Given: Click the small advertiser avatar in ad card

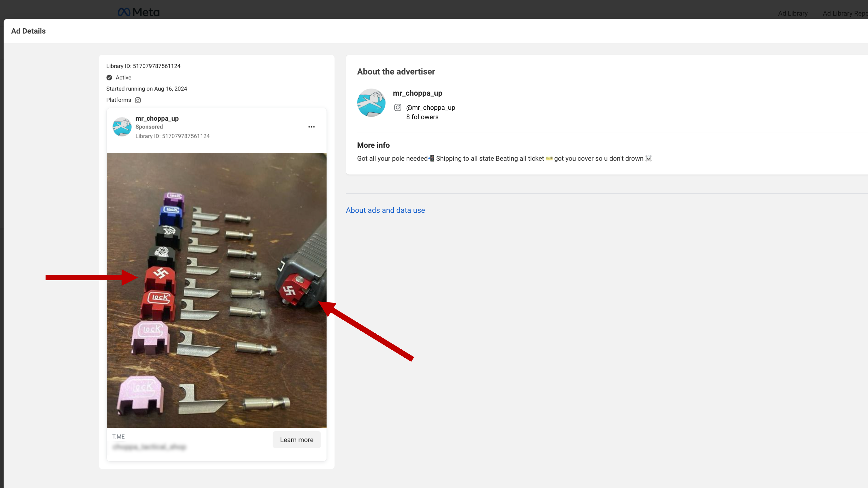Looking at the screenshot, I should tap(122, 127).
